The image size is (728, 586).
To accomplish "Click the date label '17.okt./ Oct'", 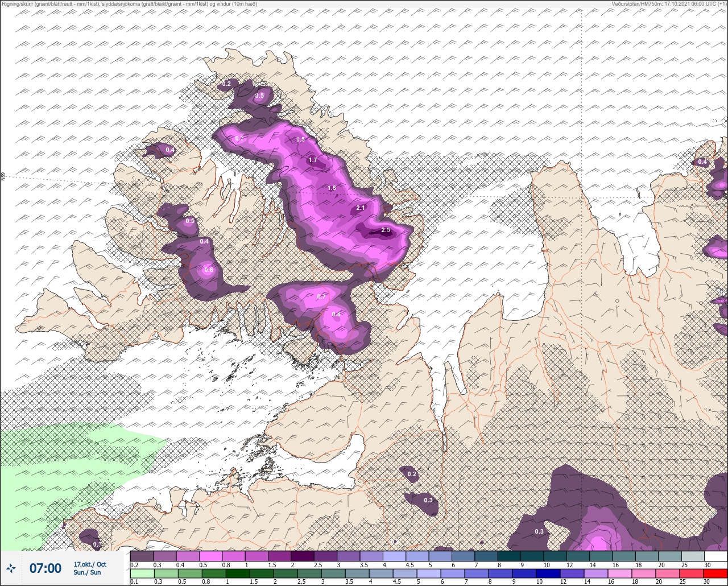I will 90,564.
